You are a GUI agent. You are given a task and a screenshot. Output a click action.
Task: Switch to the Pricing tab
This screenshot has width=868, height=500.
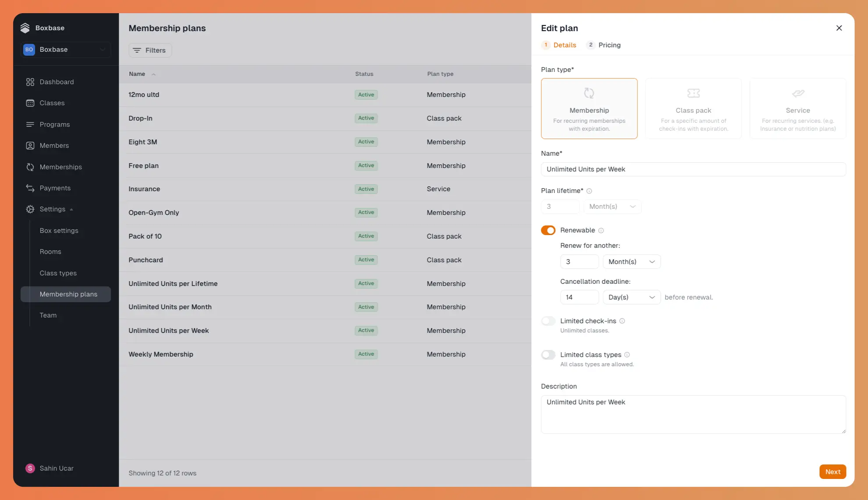pyautogui.click(x=609, y=45)
